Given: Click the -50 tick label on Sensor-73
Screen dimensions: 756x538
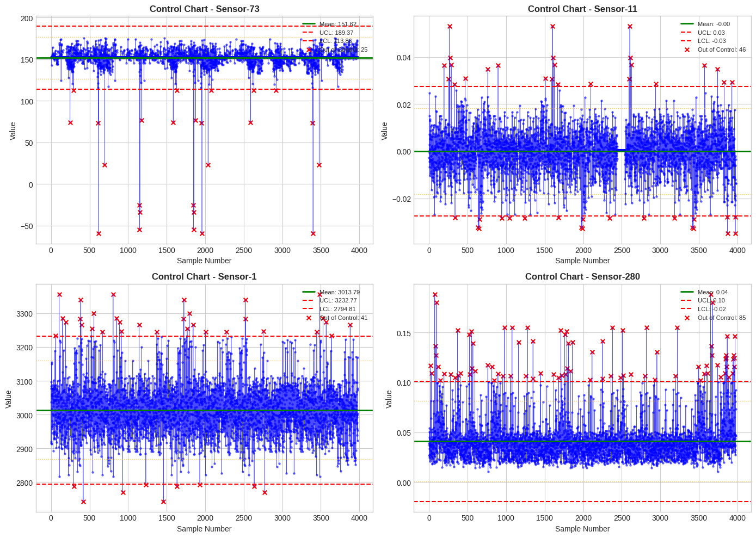Looking at the screenshot, I should point(26,226).
